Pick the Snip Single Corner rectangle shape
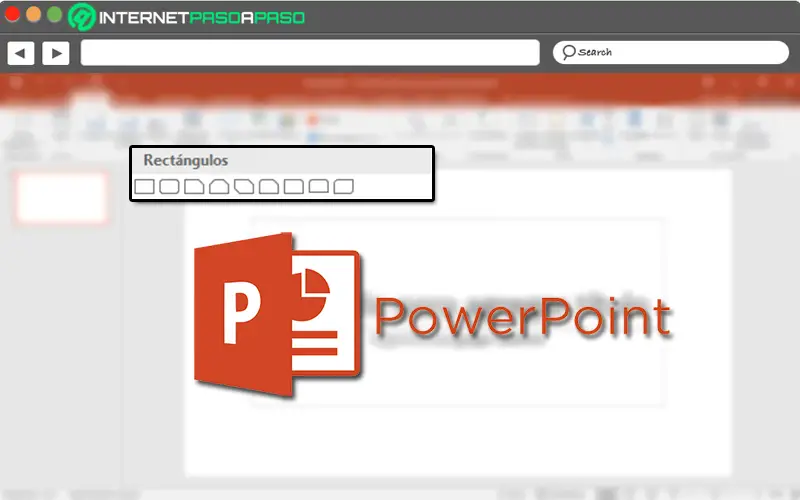Image resolution: width=800 pixels, height=500 pixels. (194, 186)
